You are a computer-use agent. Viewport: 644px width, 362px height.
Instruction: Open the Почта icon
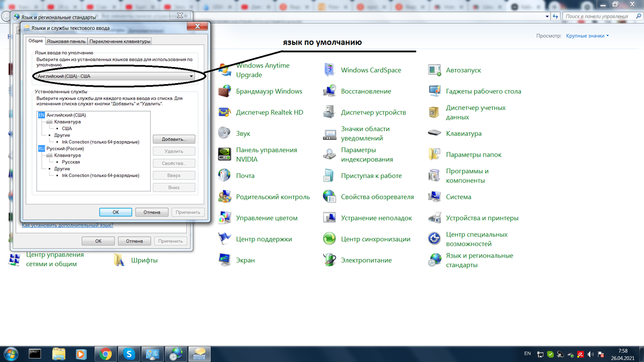(x=225, y=176)
